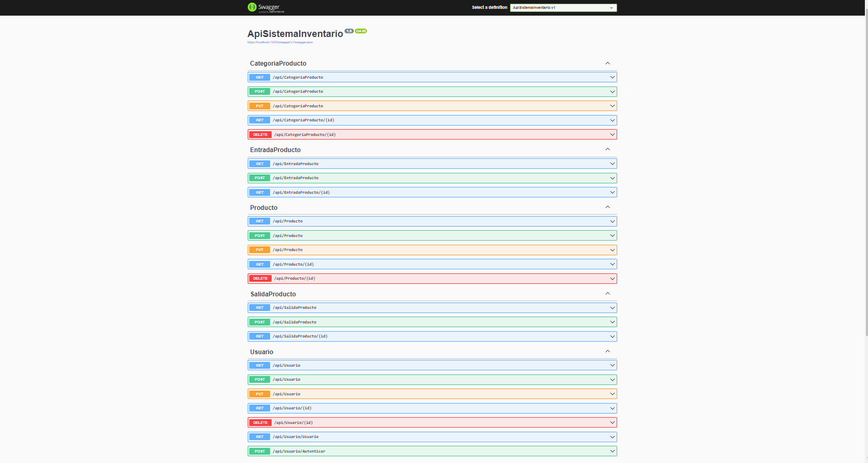The image size is (868, 463).
Task: Open the GET /api/EntradaProducto/{id} path
Action: (301, 193)
